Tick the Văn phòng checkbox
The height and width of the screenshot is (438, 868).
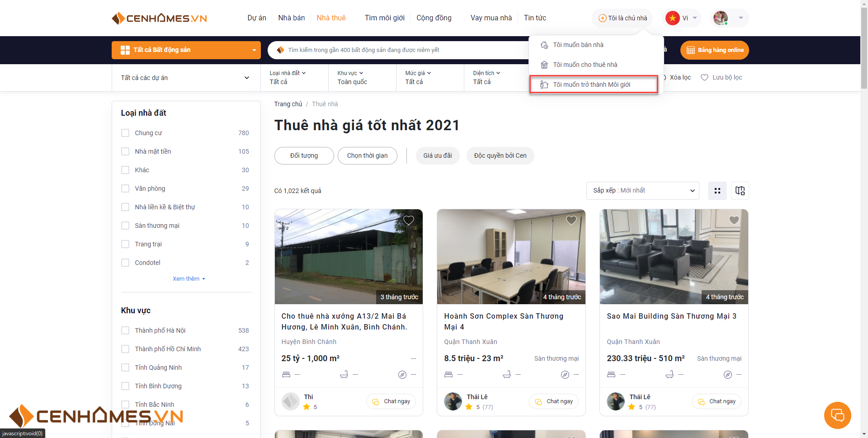click(125, 188)
